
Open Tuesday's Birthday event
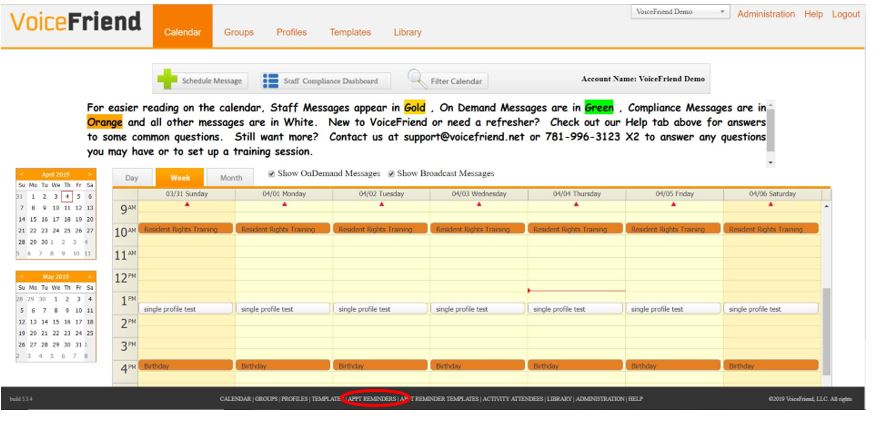(x=381, y=365)
